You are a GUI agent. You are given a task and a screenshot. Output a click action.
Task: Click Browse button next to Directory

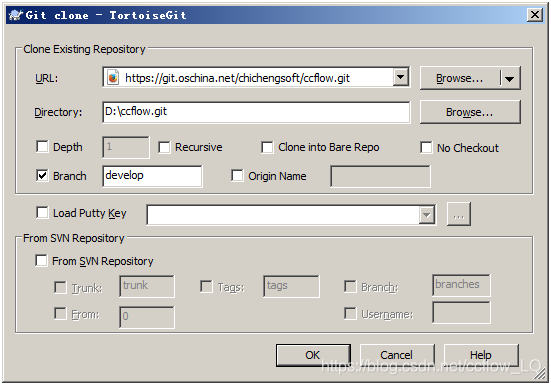pyautogui.click(x=470, y=112)
